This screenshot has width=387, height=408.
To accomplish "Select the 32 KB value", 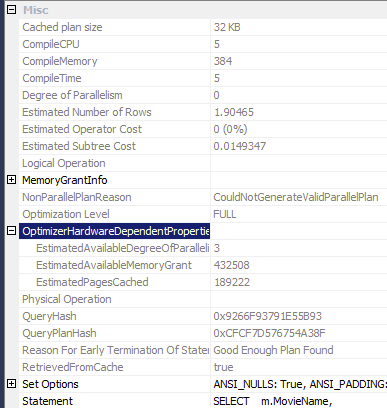I will click(227, 27).
